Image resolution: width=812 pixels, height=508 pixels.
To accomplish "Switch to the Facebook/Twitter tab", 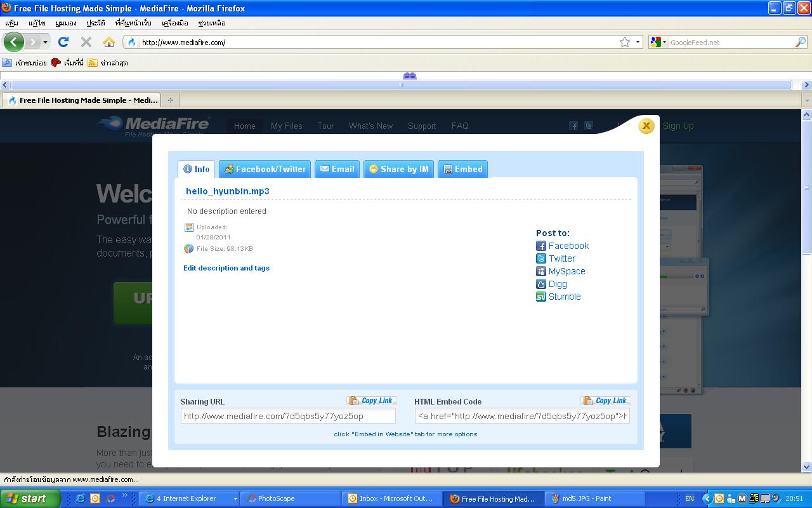I will (265, 169).
